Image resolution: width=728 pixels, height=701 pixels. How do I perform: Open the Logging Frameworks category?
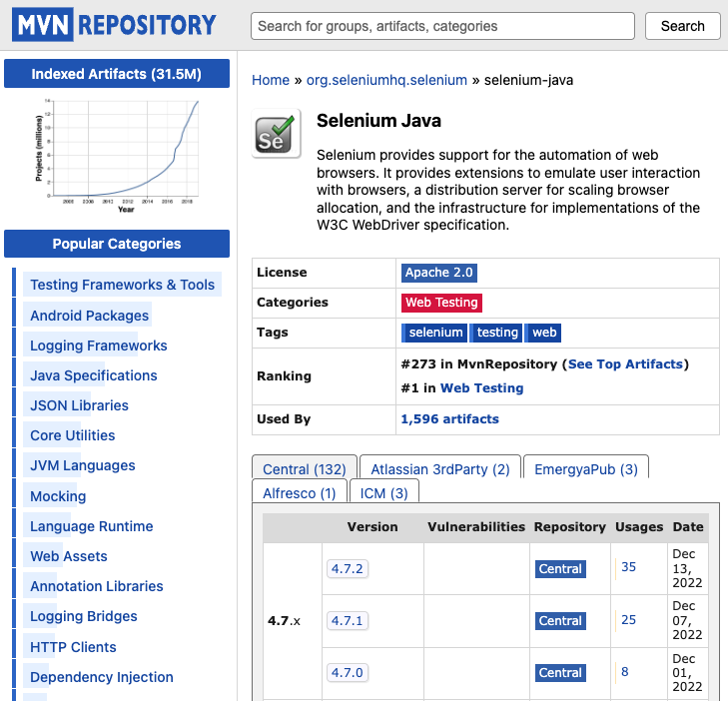99,346
